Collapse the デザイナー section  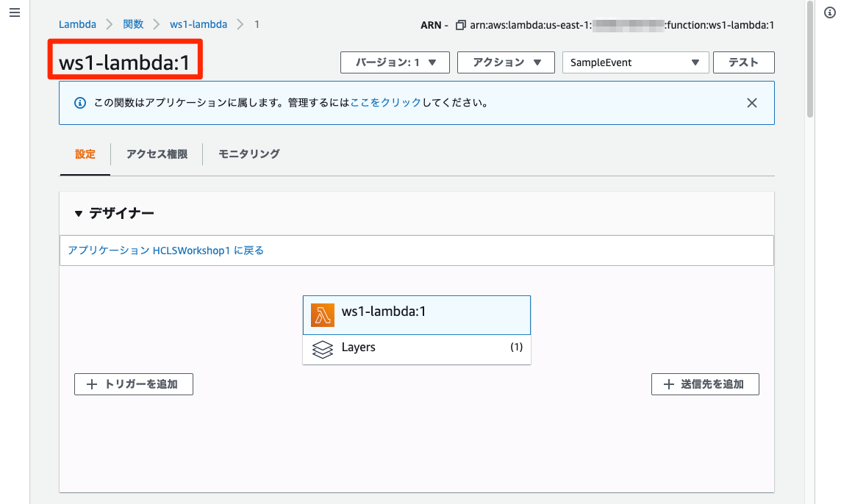click(x=79, y=213)
